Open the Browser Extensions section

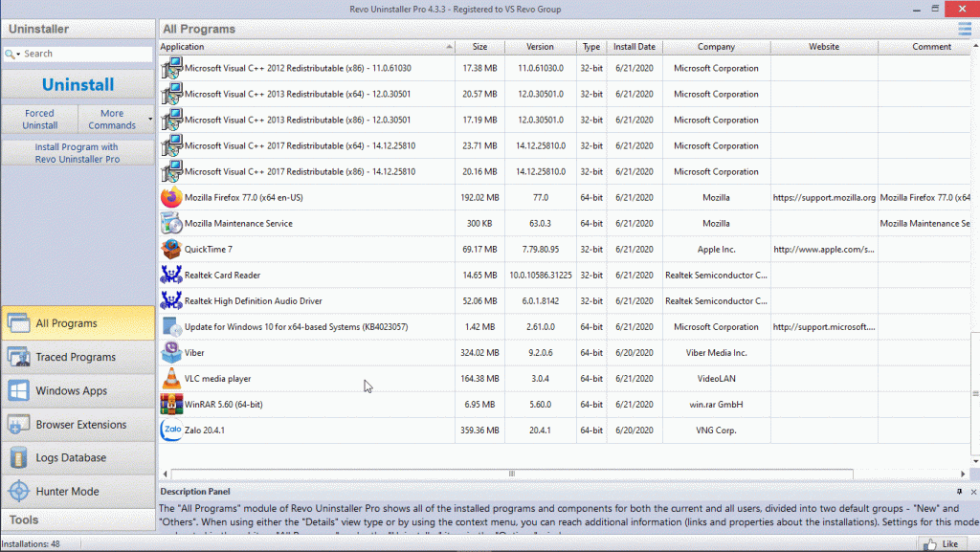(78, 425)
